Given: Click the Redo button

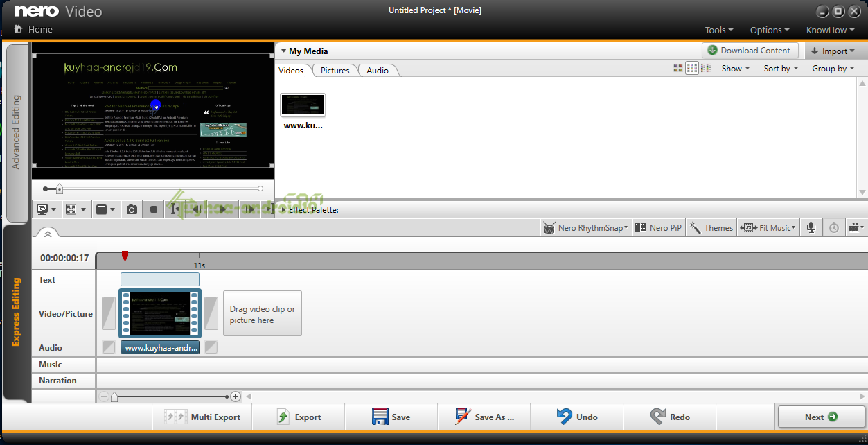Looking at the screenshot, I should pyautogui.click(x=670, y=417).
